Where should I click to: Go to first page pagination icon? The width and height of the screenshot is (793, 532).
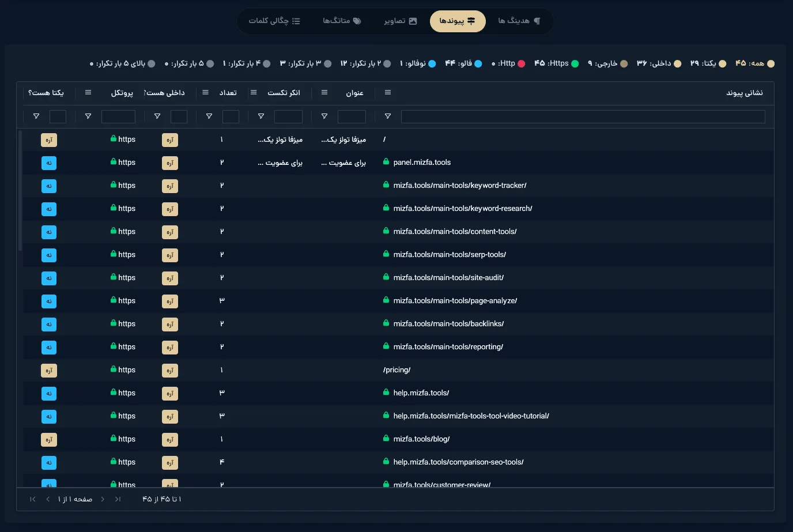118,499
